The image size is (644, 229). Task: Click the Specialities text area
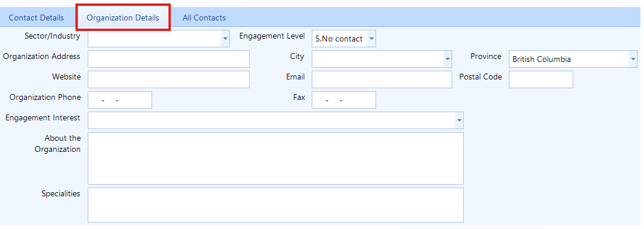(x=275, y=205)
